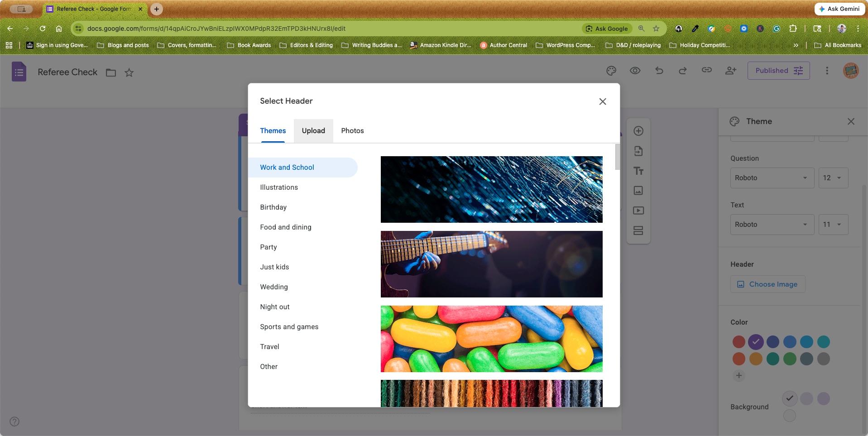Viewport: 868px width, 436px height.
Task: Switch to the Photos tab
Action: point(352,131)
